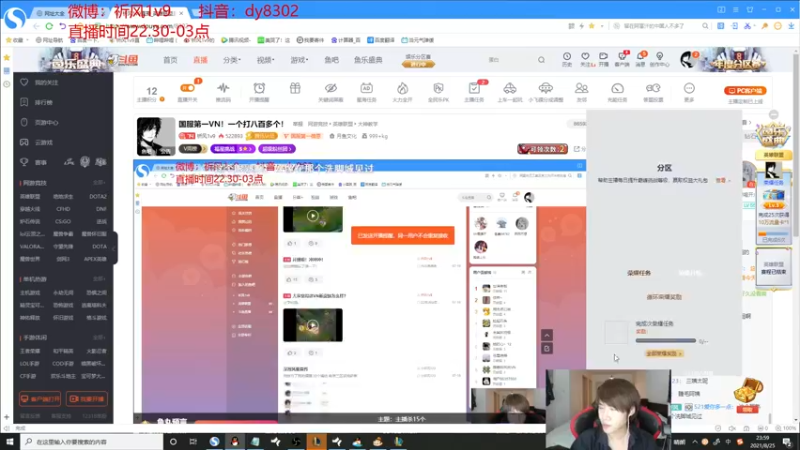
Task: Click the browser refresh icon
Action: coord(49,26)
